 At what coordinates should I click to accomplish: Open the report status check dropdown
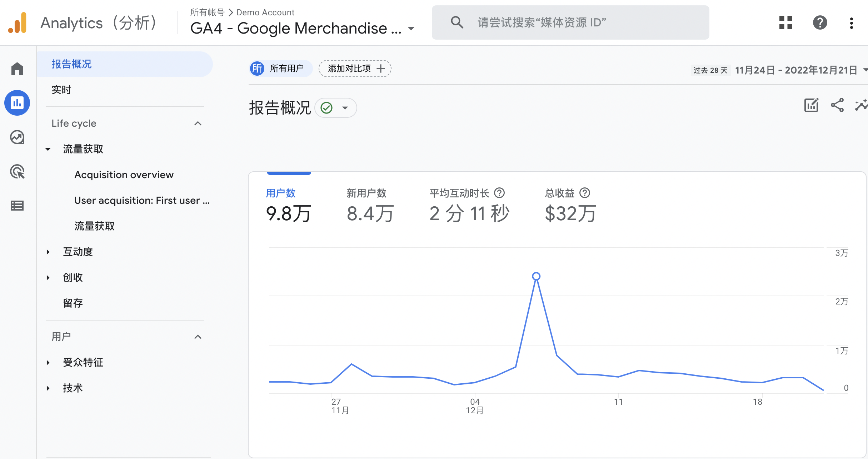pyautogui.click(x=336, y=108)
